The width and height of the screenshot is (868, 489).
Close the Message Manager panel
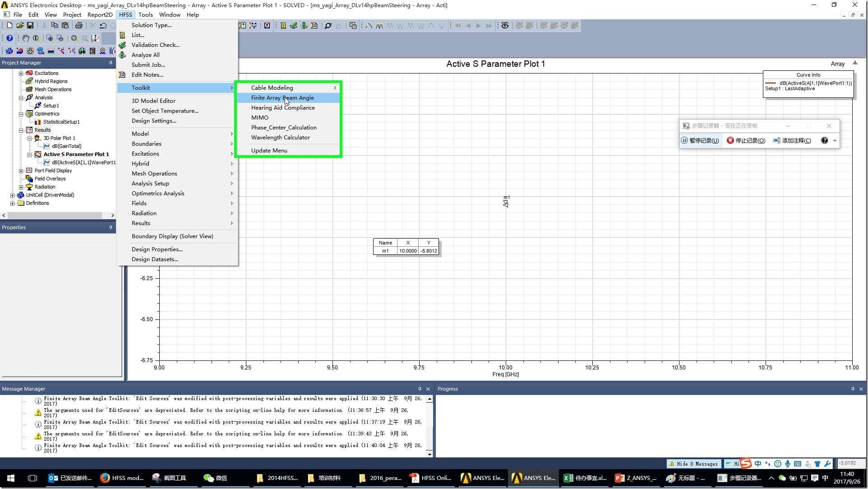click(x=428, y=389)
